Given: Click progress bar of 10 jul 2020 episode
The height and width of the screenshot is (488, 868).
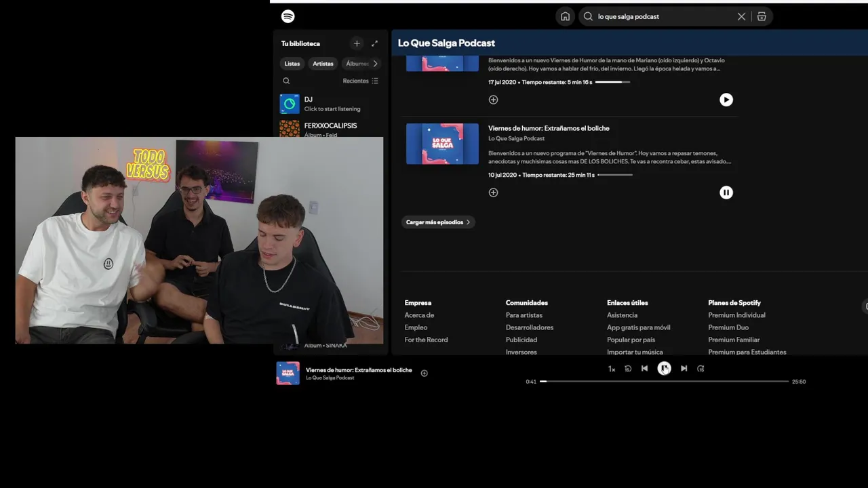Looking at the screenshot, I should pos(615,175).
